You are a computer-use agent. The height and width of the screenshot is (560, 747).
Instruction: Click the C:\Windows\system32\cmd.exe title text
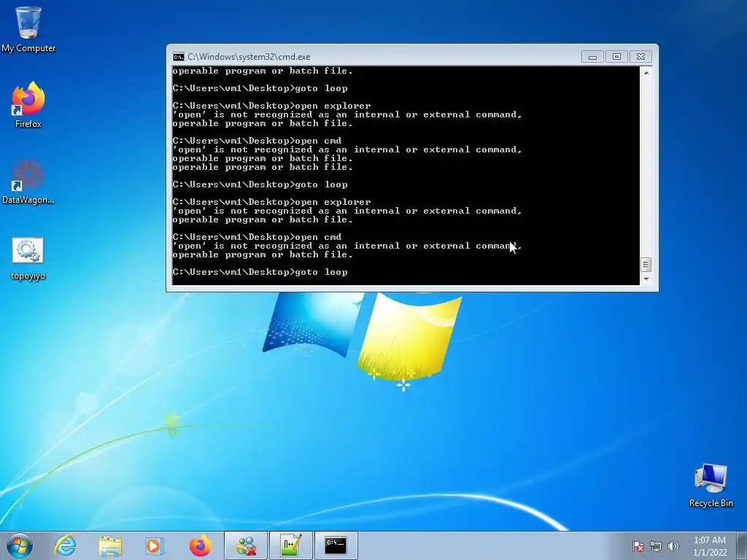pyautogui.click(x=249, y=57)
